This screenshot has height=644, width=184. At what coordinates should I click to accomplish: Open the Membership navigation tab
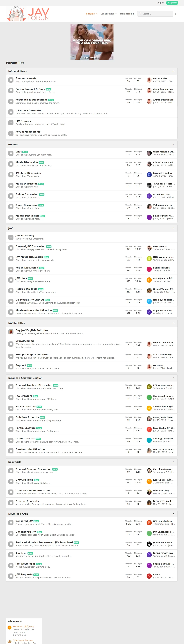[x=127, y=14]
